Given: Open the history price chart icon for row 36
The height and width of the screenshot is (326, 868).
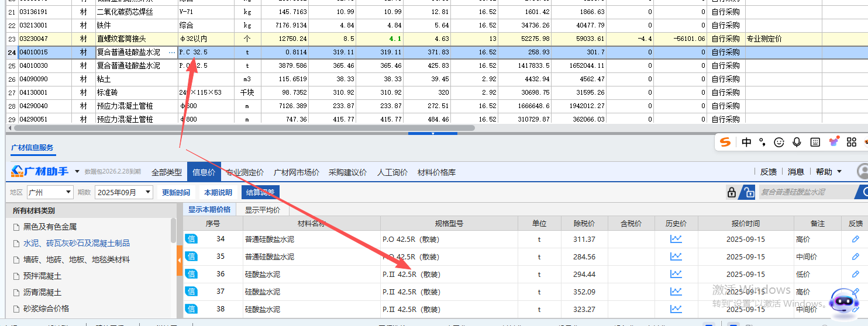Looking at the screenshot, I should pyautogui.click(x=676, y=274).
